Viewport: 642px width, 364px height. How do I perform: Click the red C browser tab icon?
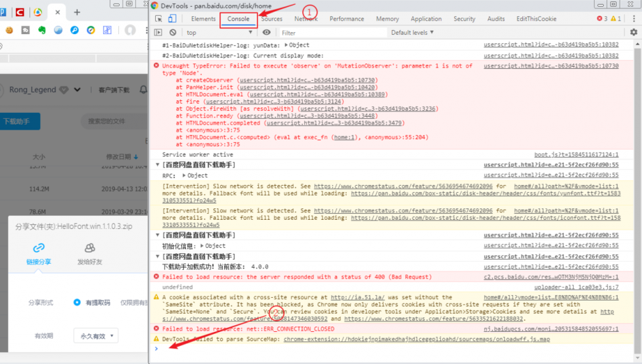(x=19, y=12)
